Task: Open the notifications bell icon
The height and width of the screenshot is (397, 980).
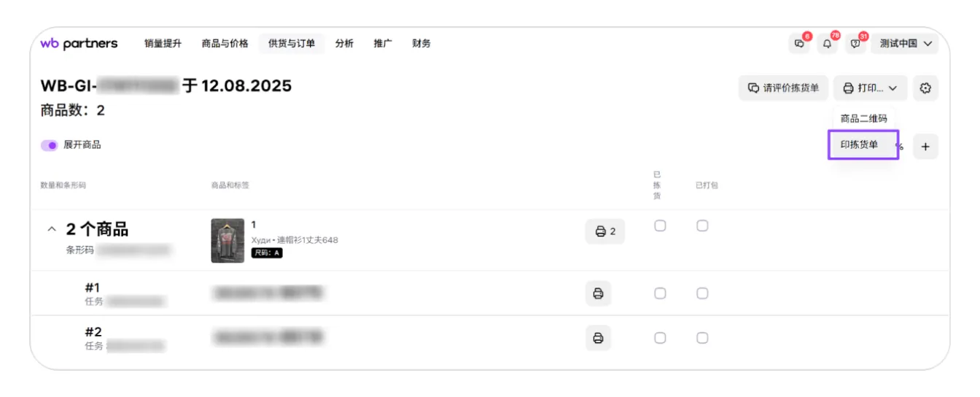Action: (x=828, y=44)
